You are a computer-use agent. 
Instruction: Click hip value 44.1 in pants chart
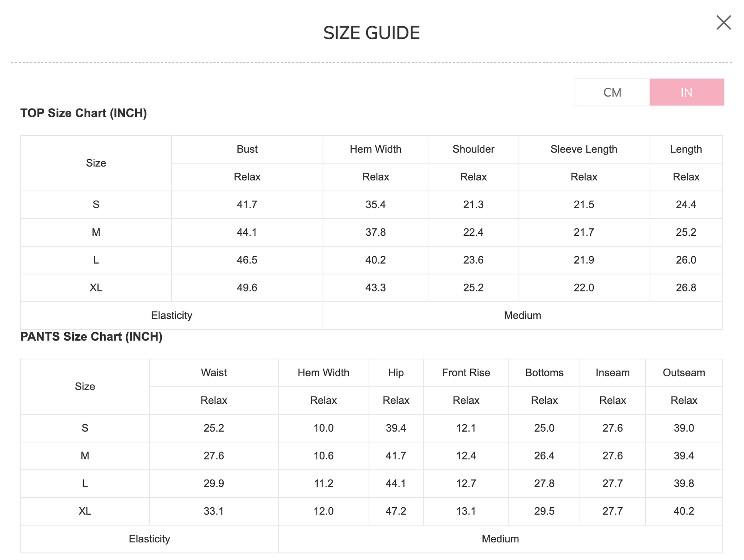tap(396, 484)
